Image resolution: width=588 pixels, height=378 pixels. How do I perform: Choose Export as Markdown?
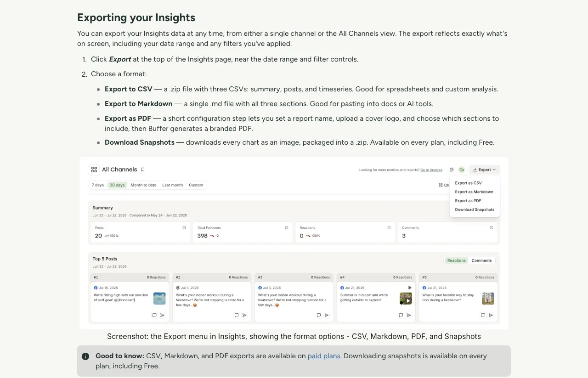coord(474,192)
